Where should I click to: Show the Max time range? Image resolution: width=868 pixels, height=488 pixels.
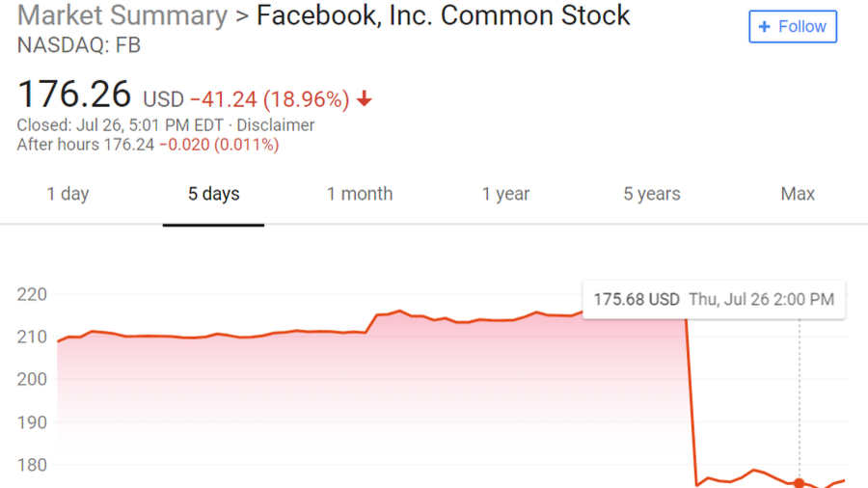pos(798,194)
